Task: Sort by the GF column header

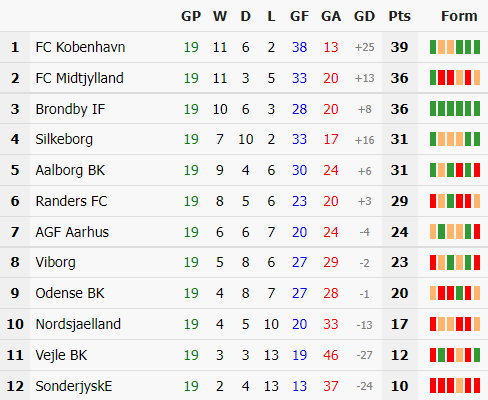Action: [299, 16]
